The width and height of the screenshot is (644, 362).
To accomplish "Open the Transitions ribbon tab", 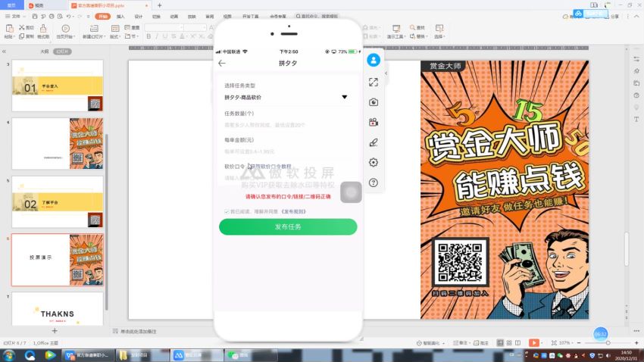I will tap(156, 17).
